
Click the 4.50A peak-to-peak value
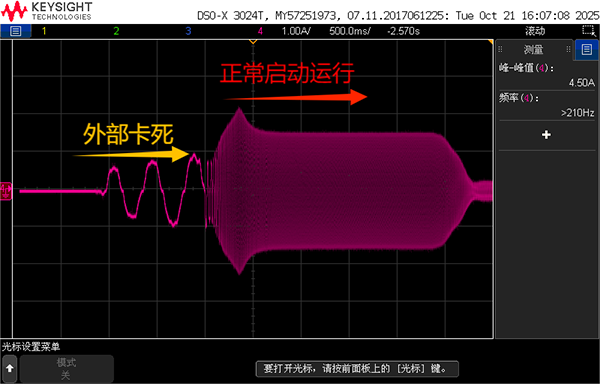[581, 83]
